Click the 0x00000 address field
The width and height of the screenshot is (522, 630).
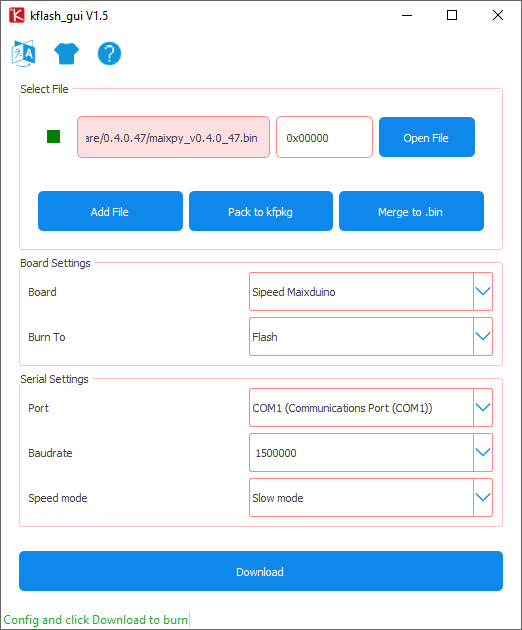pos(324,137)
